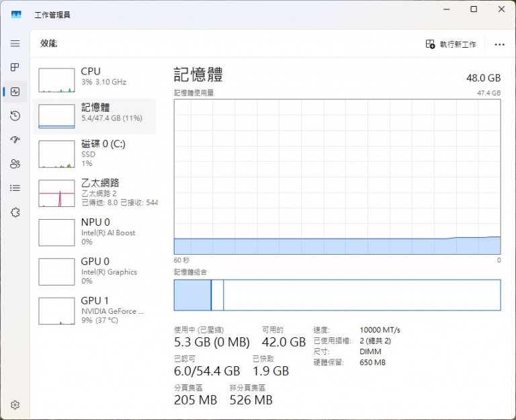The width and height of the screenshot is (516, 420).
Task: Open the Startup apps page icon
Action: [x=15, y=140]
